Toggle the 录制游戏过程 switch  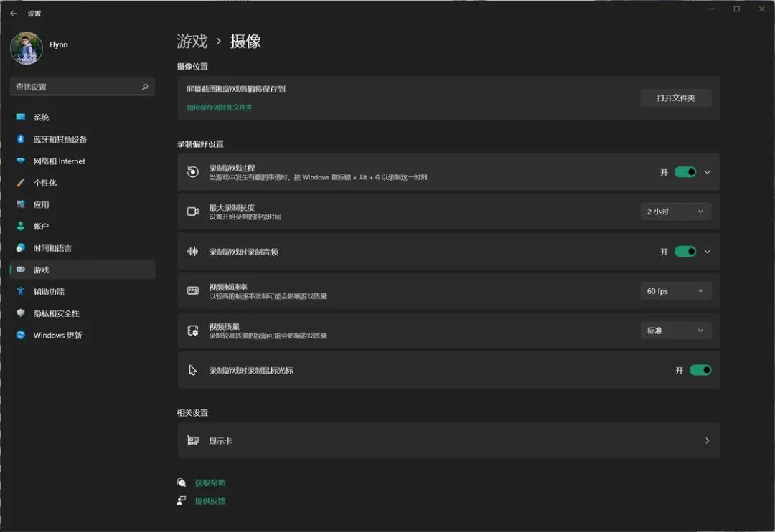pyautogui.click(x=685, y=172)
